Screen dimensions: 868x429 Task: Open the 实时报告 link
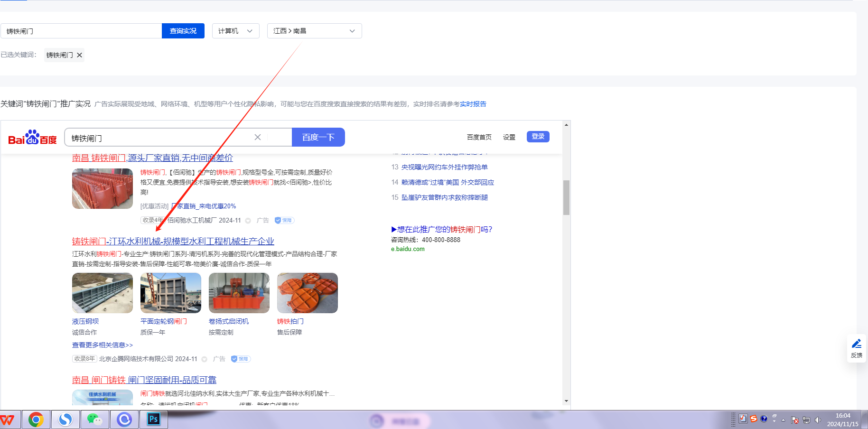(473, 104)
